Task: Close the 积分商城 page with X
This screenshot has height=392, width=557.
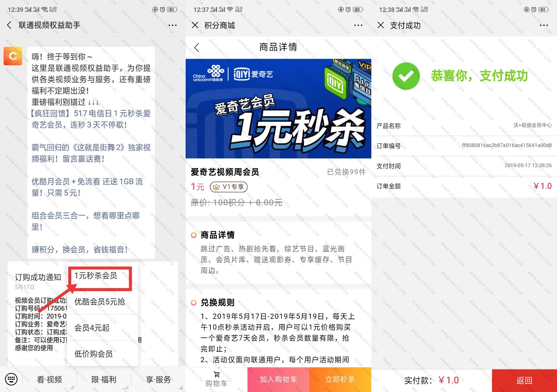Action: point(195,25)
